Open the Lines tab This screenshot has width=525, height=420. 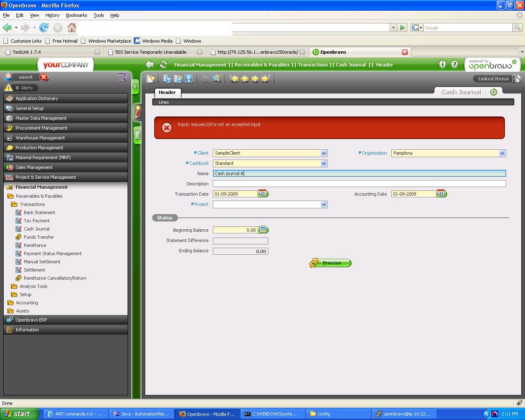pyautogui.click(x=164, y=102)
